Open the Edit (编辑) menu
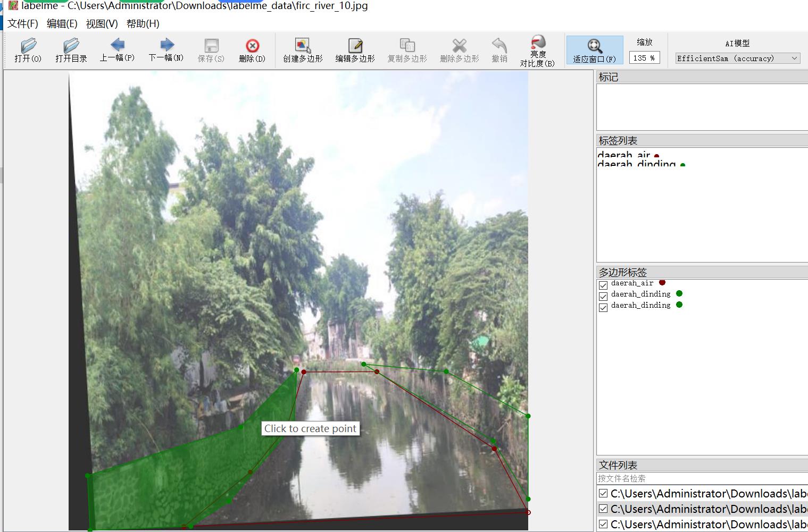The width and height of the screenshot is (808, 532). tap(62, 24)
